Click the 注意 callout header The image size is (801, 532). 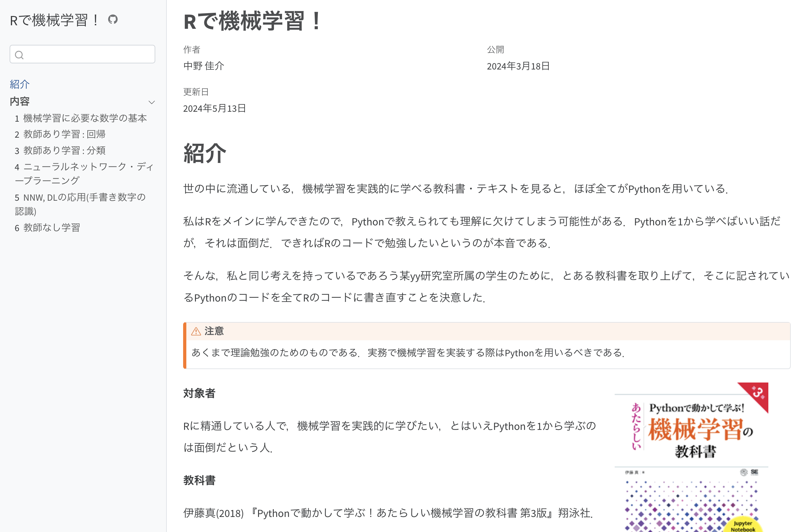coord(214,331)
